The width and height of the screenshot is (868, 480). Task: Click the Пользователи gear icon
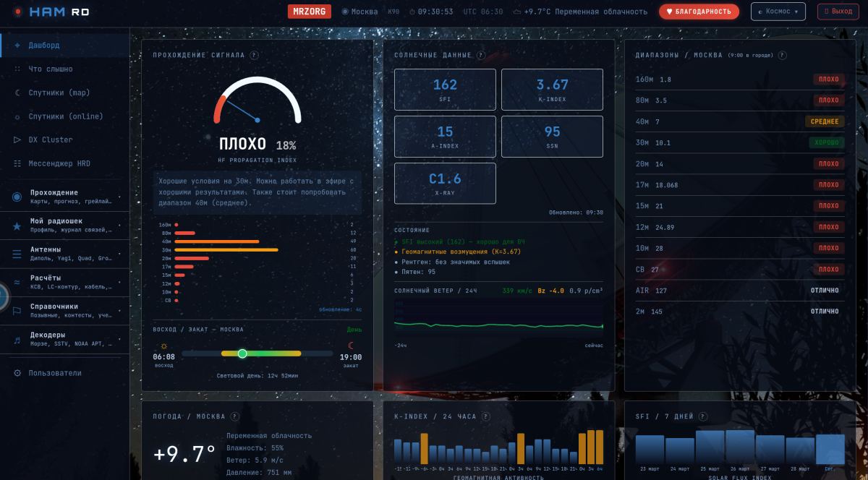(17, 373)
